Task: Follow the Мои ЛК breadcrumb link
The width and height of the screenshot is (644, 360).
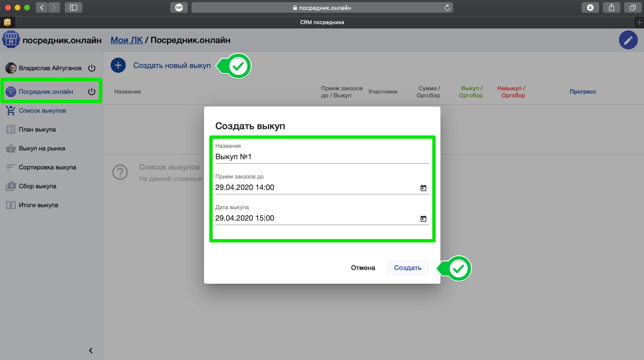Action: [126, 40]
